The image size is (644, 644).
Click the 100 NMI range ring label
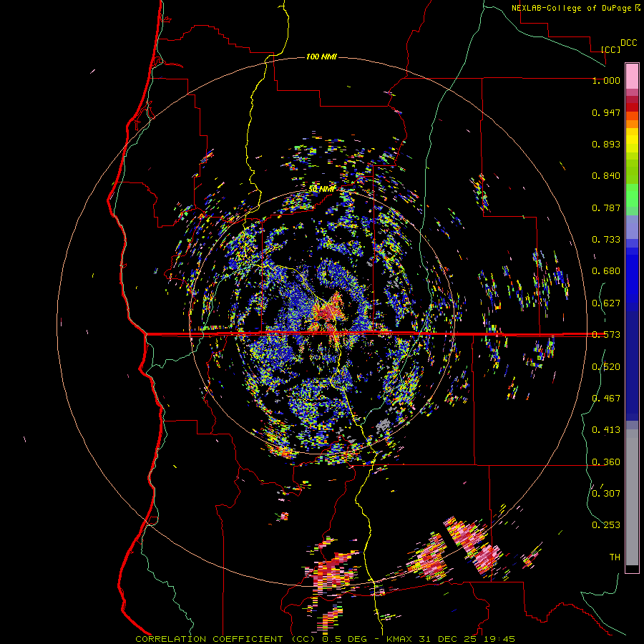point(321,57)
